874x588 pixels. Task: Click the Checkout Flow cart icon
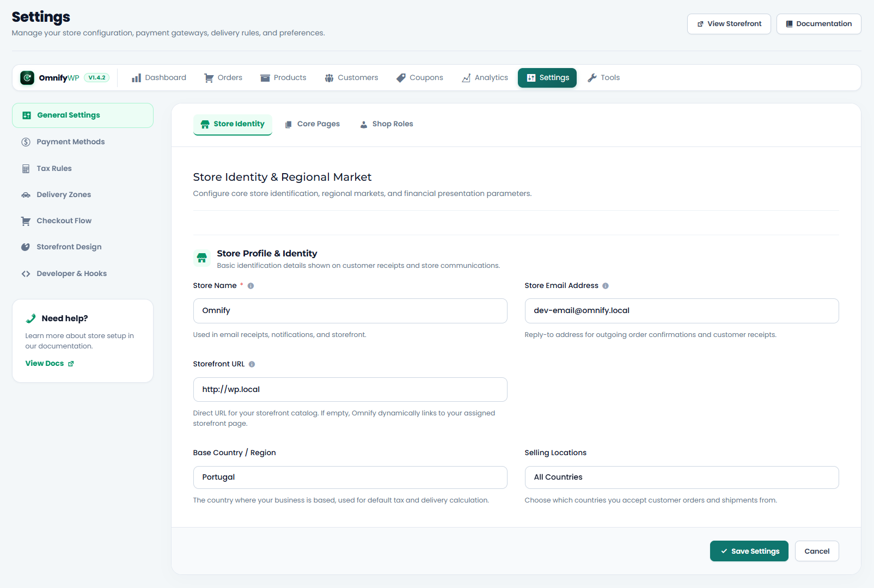point(26,221)
